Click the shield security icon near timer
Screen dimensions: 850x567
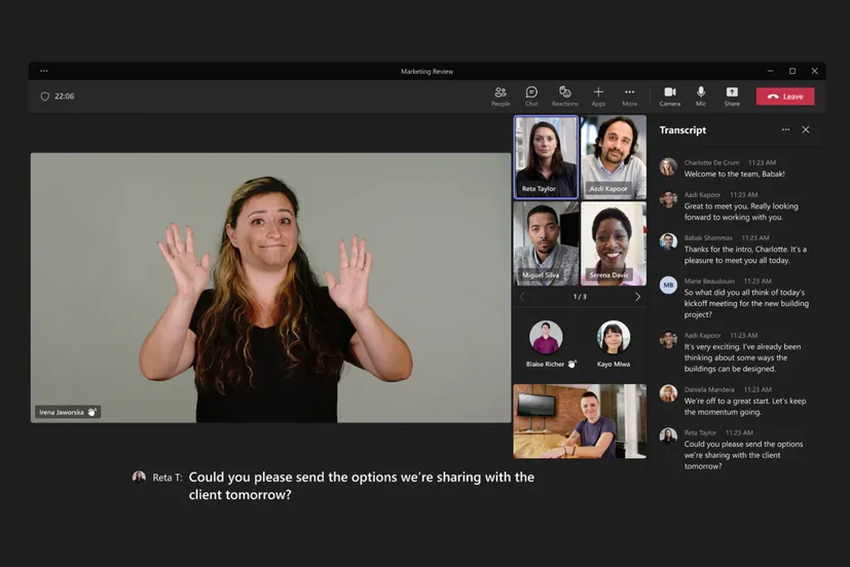[45, 97]
